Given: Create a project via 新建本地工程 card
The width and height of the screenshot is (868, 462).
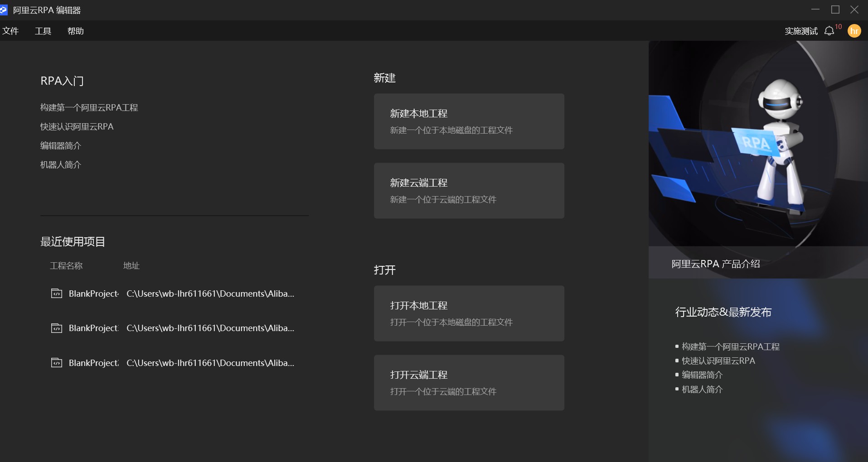Looking at the screenshot, I should point(469,121).
